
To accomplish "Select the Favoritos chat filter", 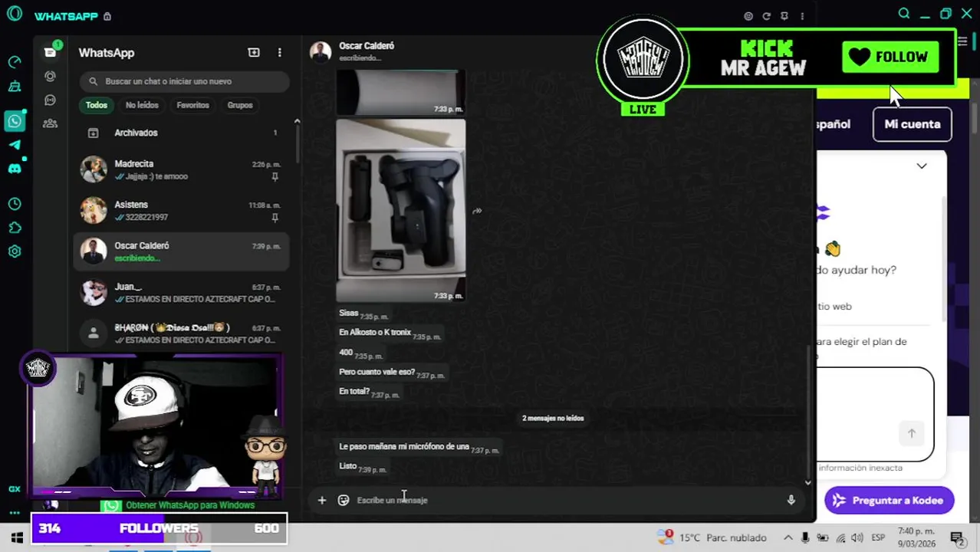I will (x=192, y=105).
